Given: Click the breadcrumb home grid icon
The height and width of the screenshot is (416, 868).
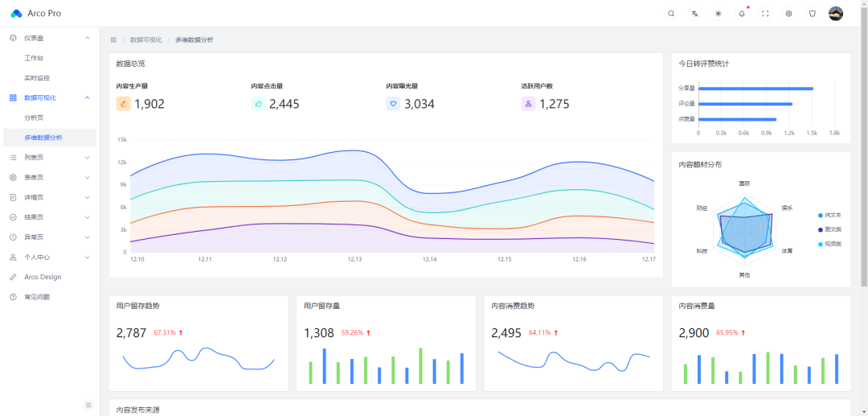Looking at the screenshot, I should [x=113, y=40].
